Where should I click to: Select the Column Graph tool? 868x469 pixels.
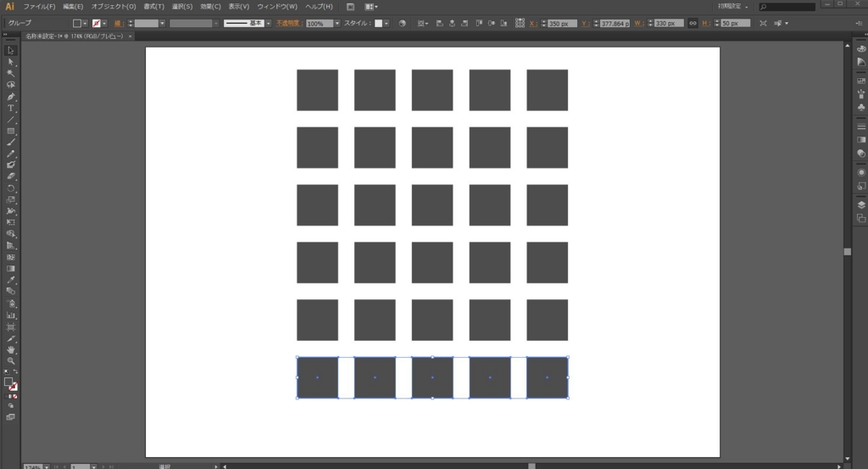10,315
